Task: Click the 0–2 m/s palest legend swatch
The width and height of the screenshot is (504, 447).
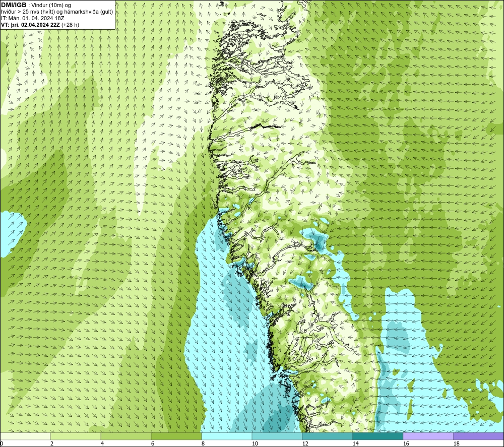Action: point(25,436)
